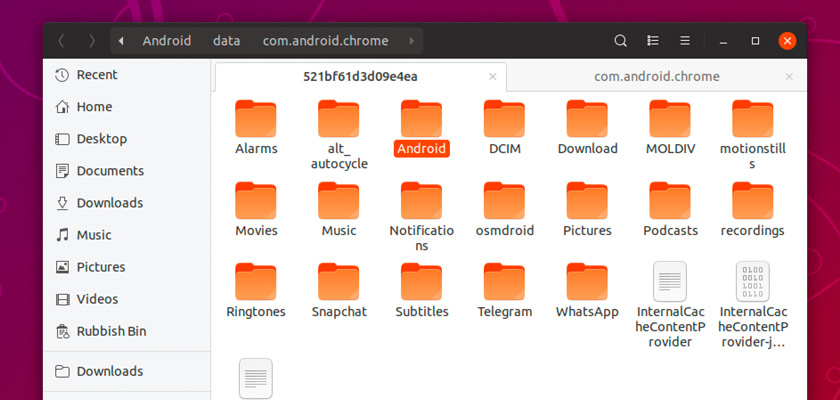Select the InternalCacheContentProvider text file

tap(670, 304)
